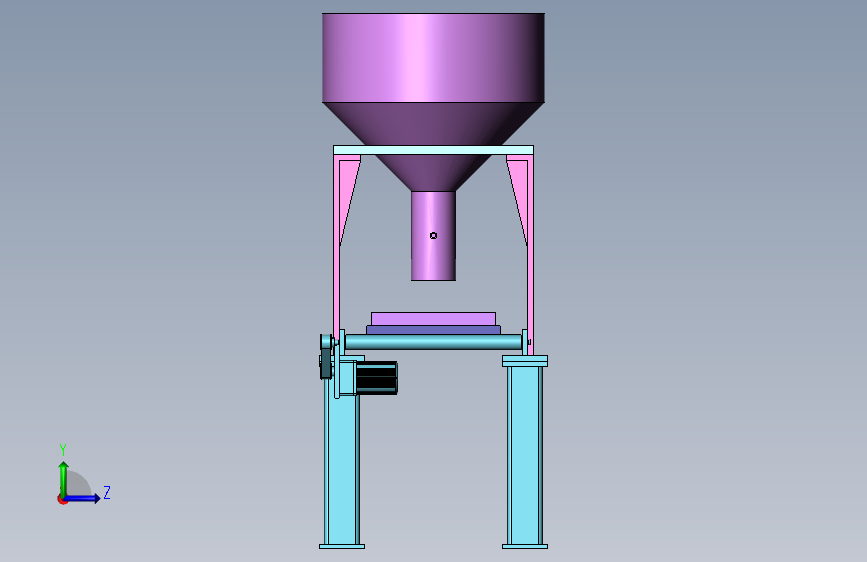Click the Y label on coordinate triad

(x=63, y=449)
